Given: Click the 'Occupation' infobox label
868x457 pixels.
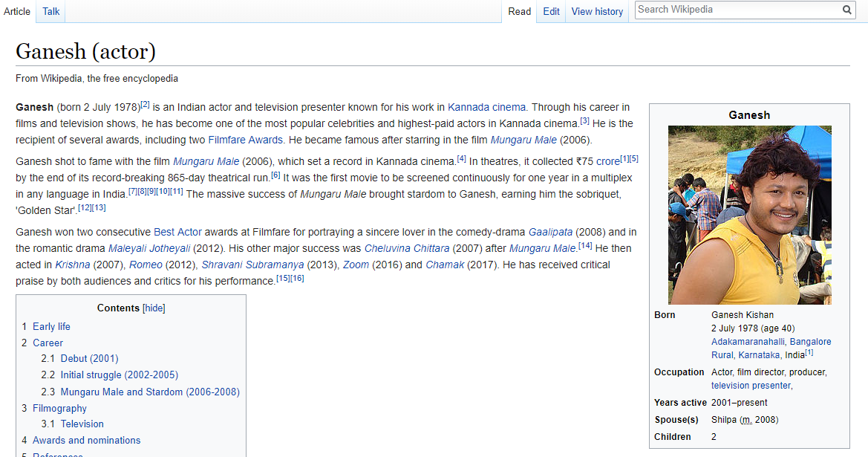Looking at the screenshot, I should (x=679, y=372).
